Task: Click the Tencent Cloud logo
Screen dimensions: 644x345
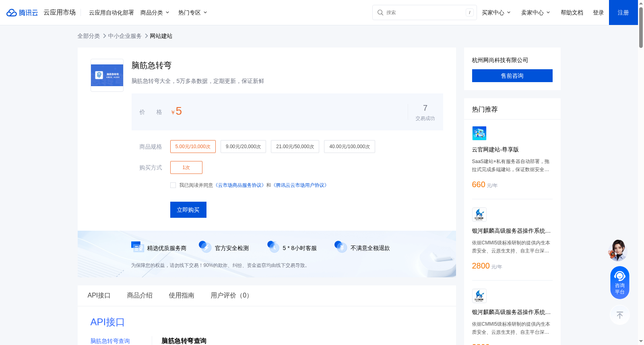Action: click(x=22, y=12)
